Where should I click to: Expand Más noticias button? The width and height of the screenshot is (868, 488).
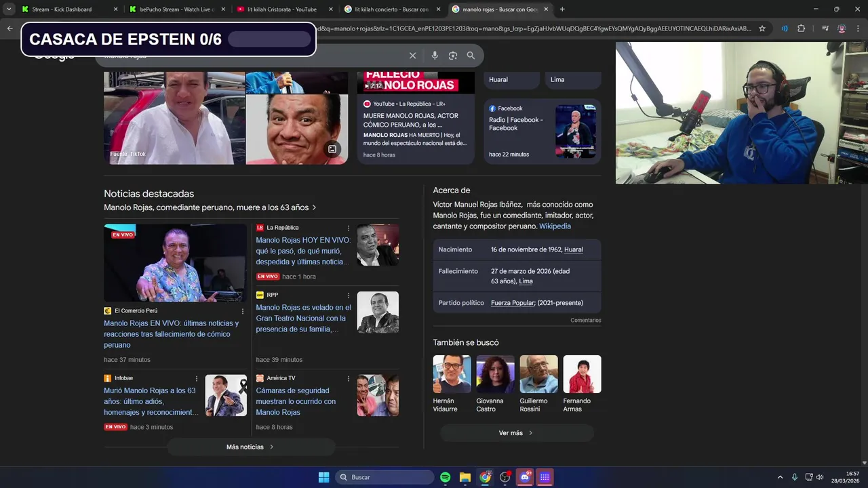coord(251,447)
